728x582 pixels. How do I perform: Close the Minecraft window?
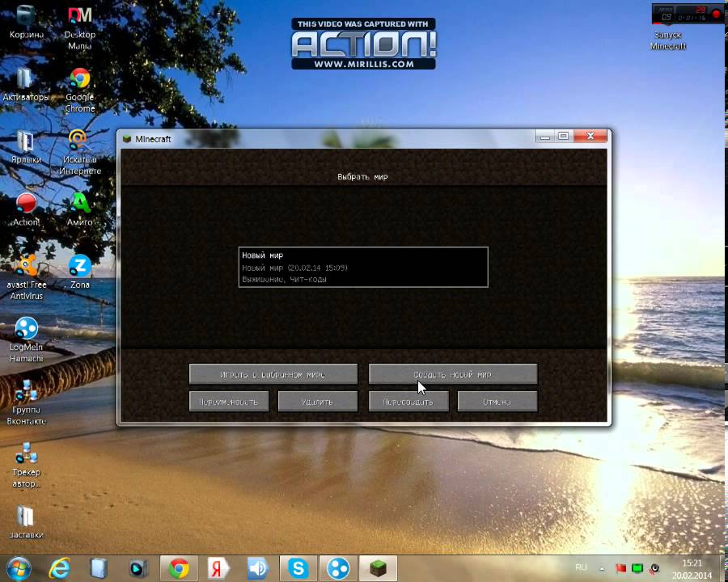(x=590, y=136)
